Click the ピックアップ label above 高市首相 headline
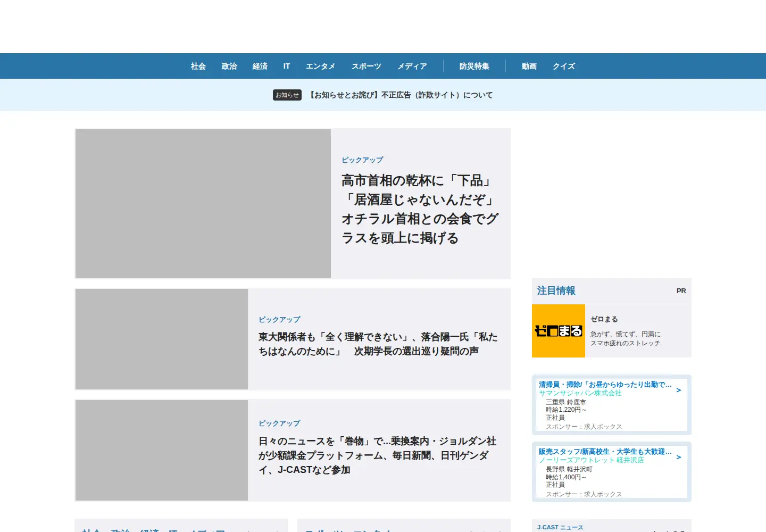Image resolution: width=766 pixels, height=532 pixels. pos(362,160)
